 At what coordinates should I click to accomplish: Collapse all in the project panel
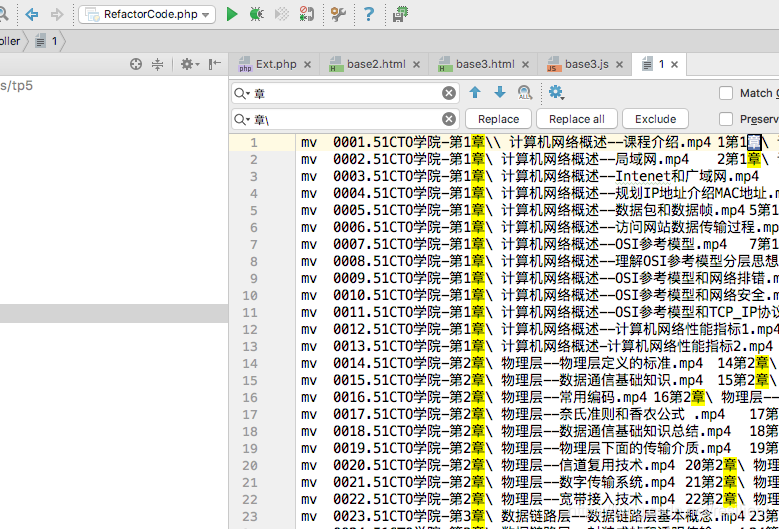click(157, 64)
